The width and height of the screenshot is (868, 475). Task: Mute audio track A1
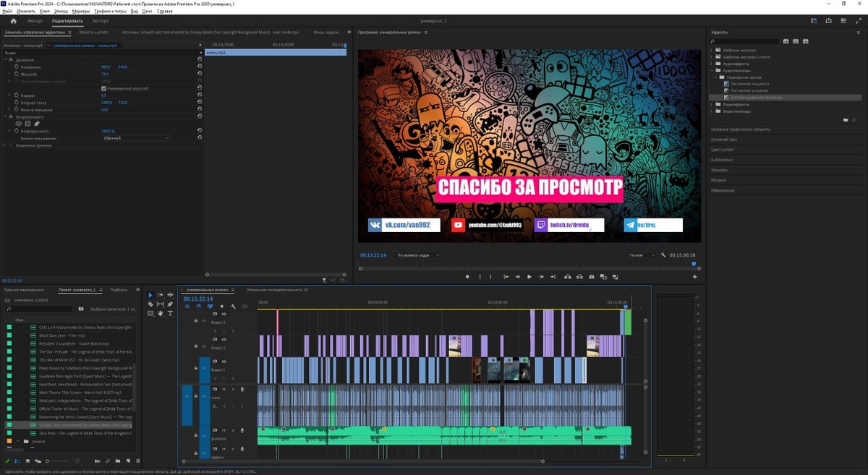[224, 389]
